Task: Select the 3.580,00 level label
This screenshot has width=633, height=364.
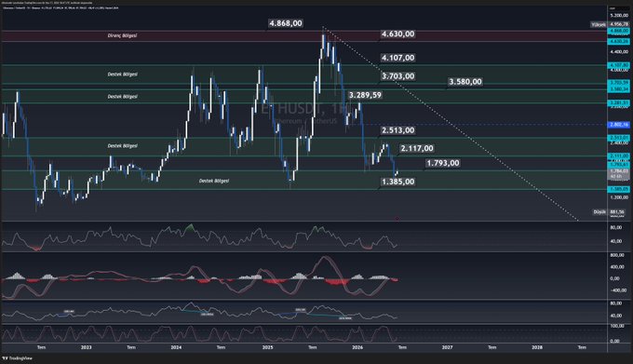Action: point(465,82)
